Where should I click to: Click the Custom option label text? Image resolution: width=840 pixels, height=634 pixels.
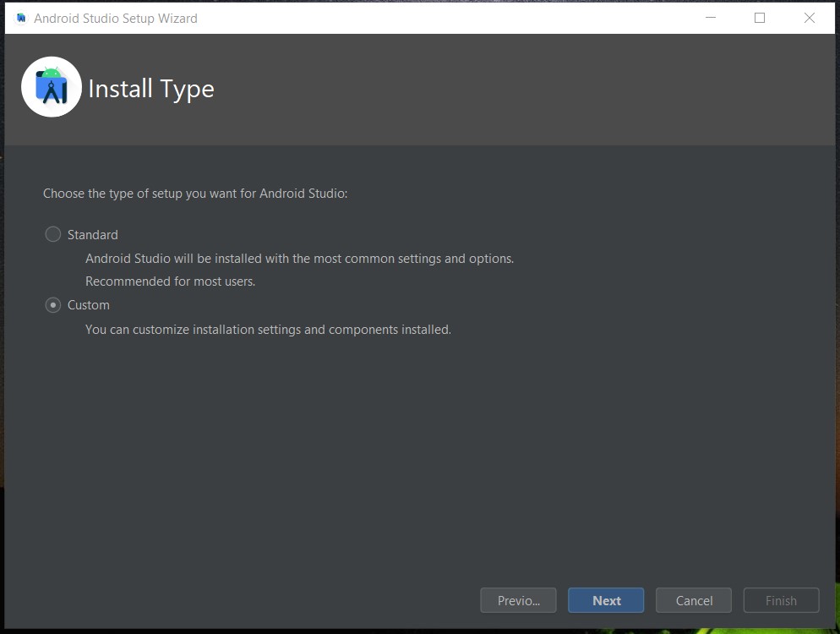tap(89, 305)
